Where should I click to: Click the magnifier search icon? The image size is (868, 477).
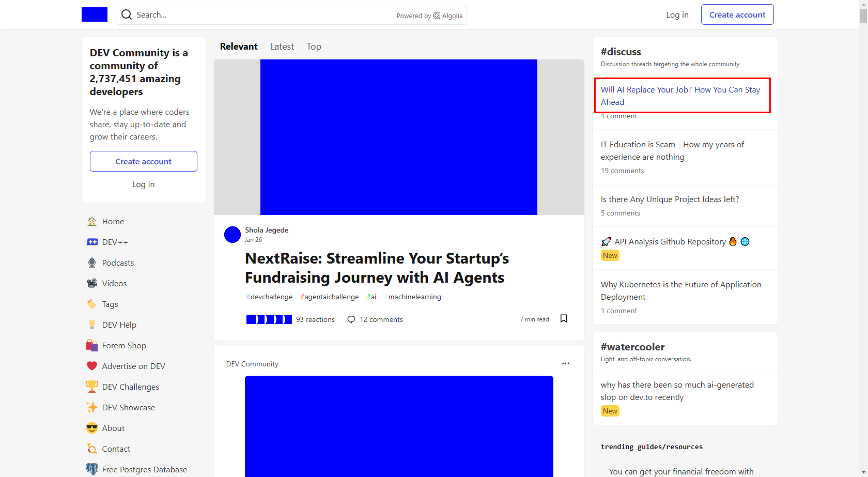pyautogui.click(x=127, y=15)
